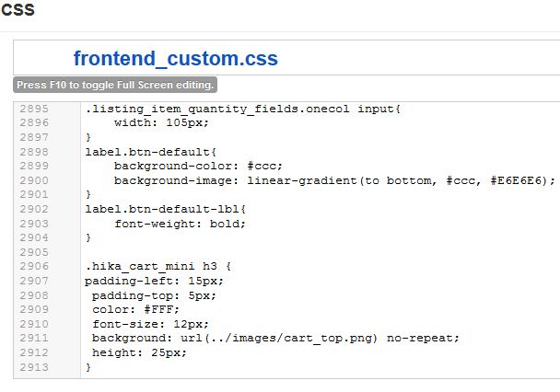Image resolution: width=560 pixels, height=392 pixels.
Task: Click the empty line 2905 in editor
Action: pos(276,252)
